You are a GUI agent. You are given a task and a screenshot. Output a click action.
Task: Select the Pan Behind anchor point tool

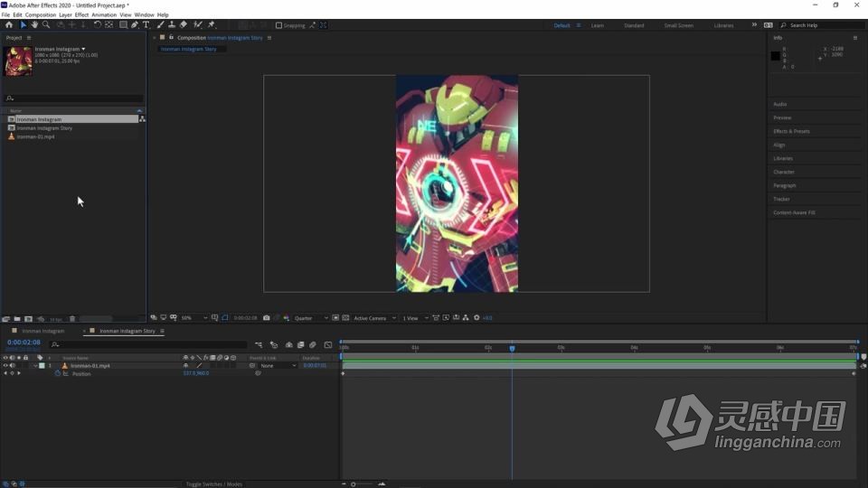[108, 25]
